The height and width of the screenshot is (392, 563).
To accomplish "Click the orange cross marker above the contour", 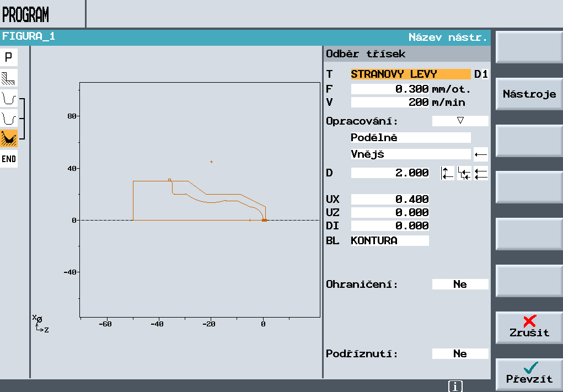I will coord(212,162).
